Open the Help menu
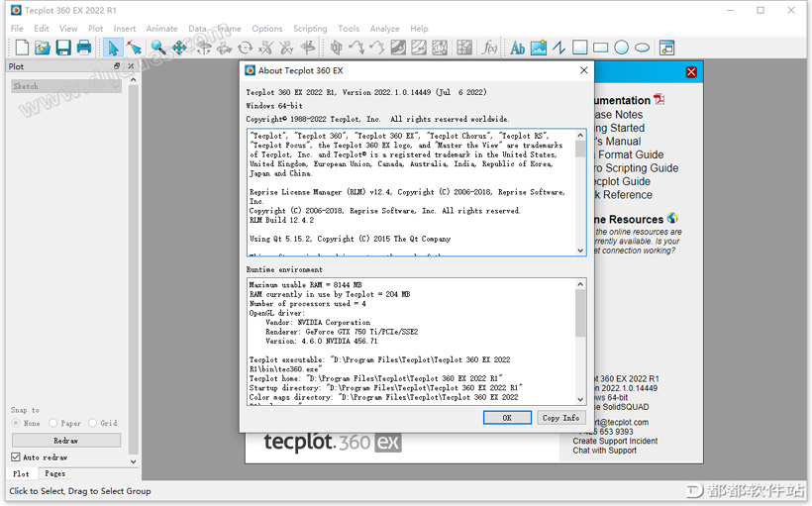 coord(419,29)
